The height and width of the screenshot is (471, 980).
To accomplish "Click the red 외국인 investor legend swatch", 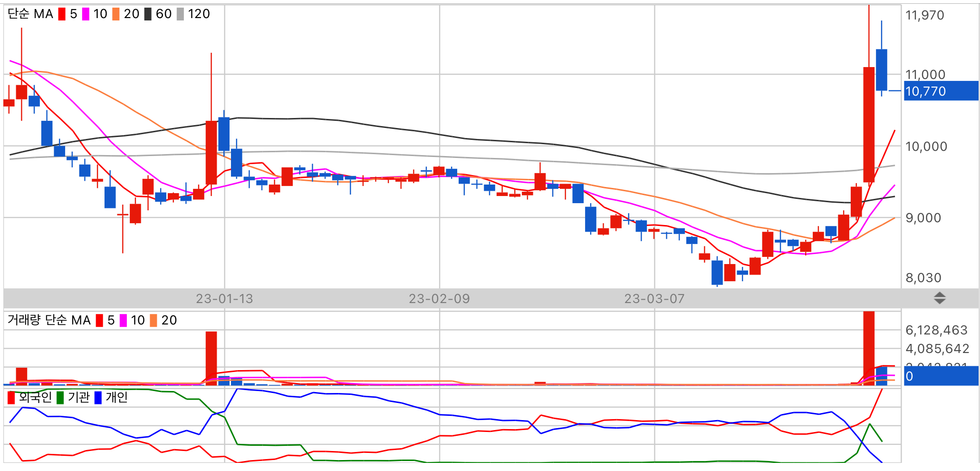I will (11, 398).
